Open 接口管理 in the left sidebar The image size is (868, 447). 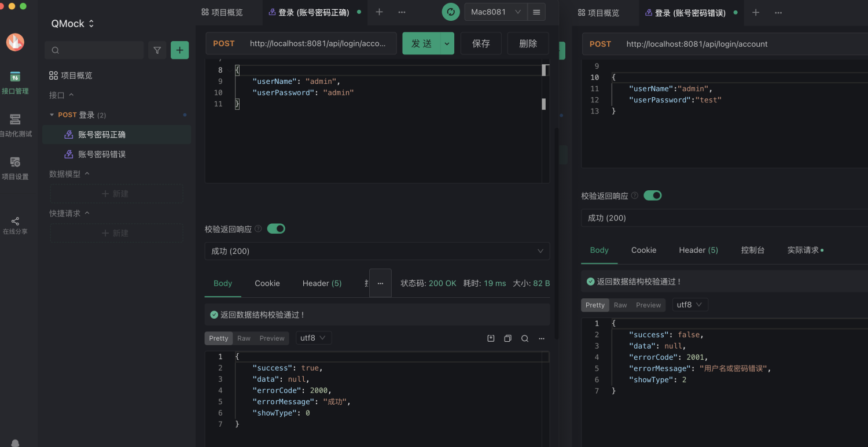[x=15, y=83]
